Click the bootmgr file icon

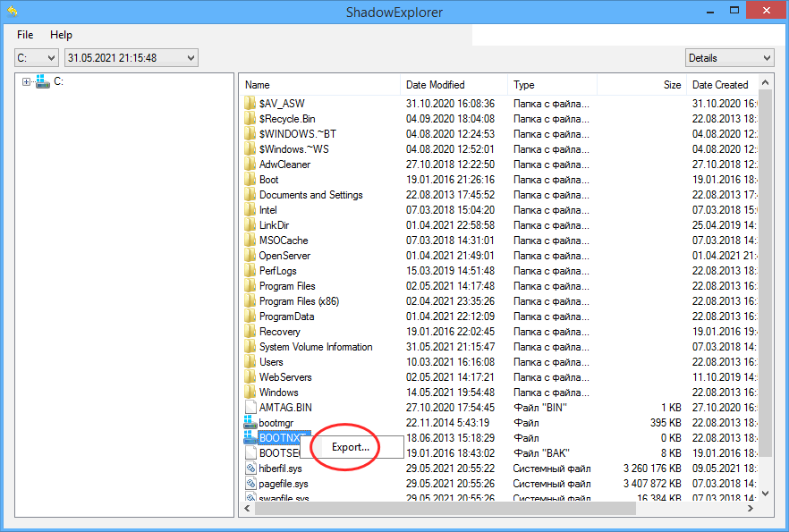click(x=250, y=423)
